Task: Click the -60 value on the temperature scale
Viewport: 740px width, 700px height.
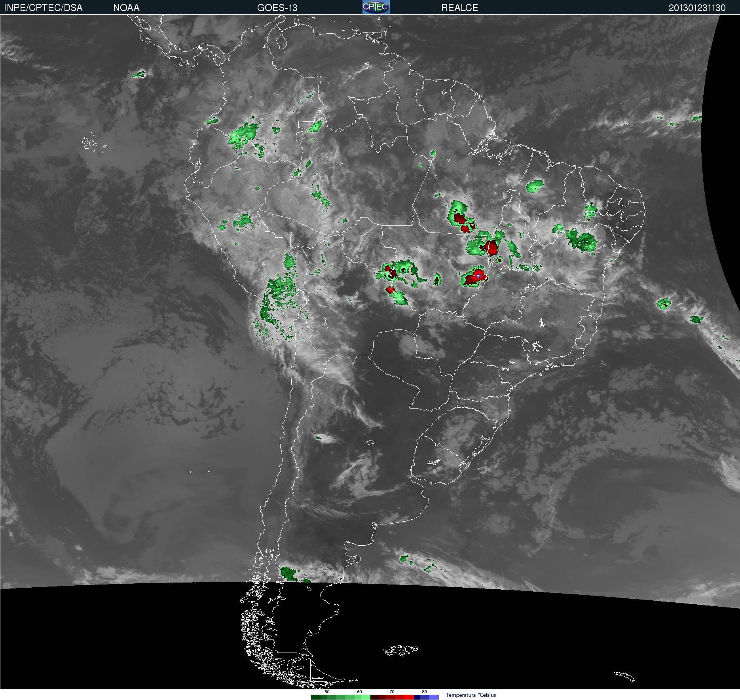Action: pyautogui.click(x=359, y=692)
